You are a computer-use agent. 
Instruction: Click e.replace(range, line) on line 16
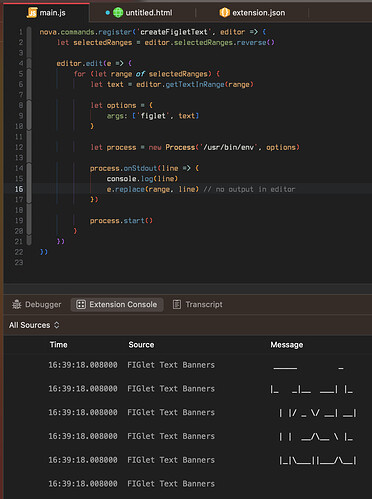pos(153,189)
